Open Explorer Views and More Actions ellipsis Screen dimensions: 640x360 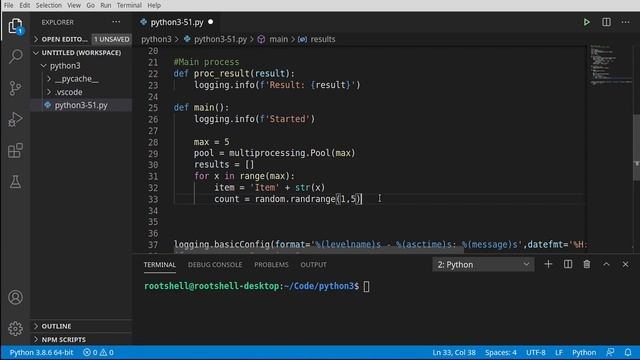(116, 22)
